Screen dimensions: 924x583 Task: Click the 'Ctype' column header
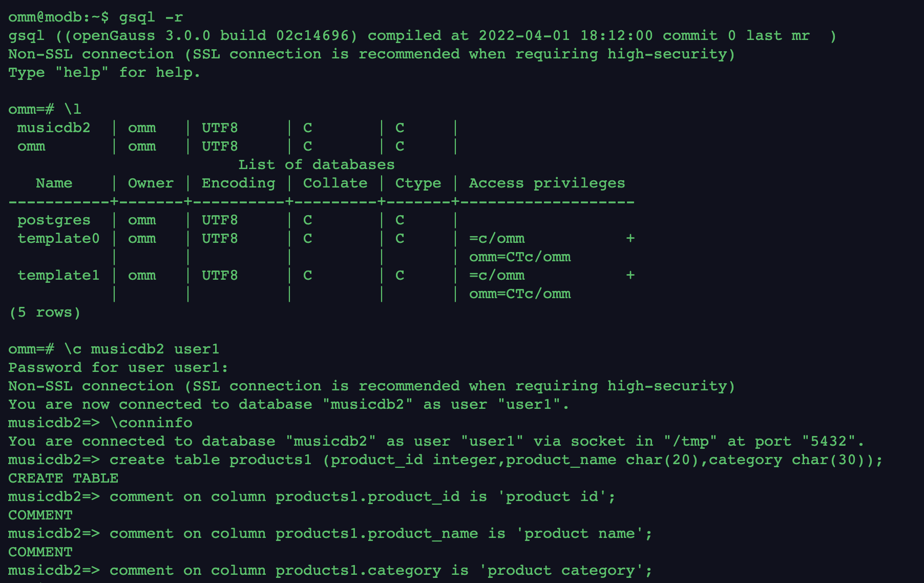(x=418, y=183)
